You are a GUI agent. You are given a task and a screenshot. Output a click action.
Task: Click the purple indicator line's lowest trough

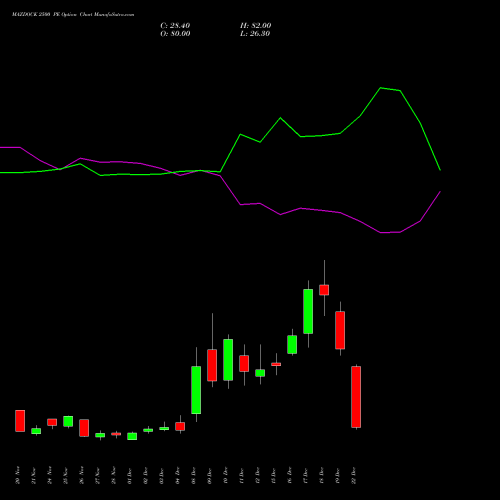[x=381, y=232]
